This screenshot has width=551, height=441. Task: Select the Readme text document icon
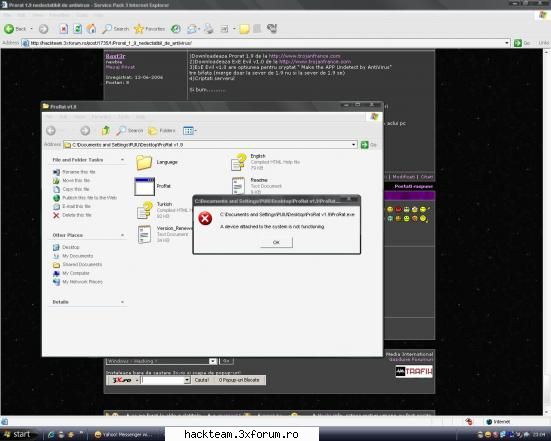pos(238,185)
